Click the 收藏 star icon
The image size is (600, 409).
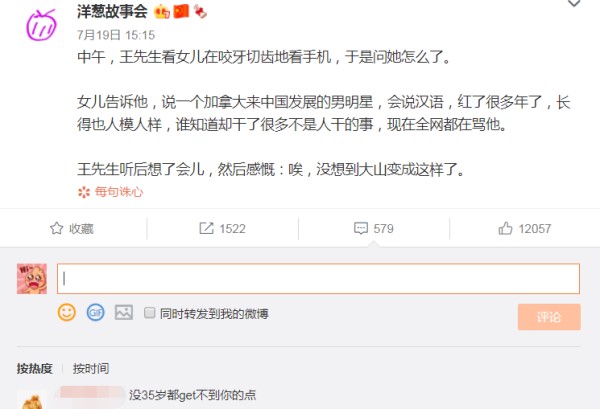click(x=57, y=228)
